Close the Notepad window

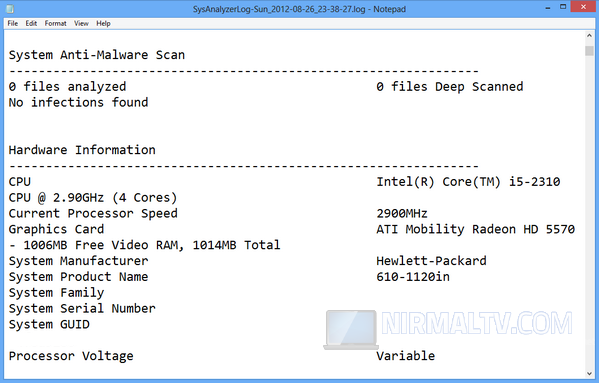point(583,7)
